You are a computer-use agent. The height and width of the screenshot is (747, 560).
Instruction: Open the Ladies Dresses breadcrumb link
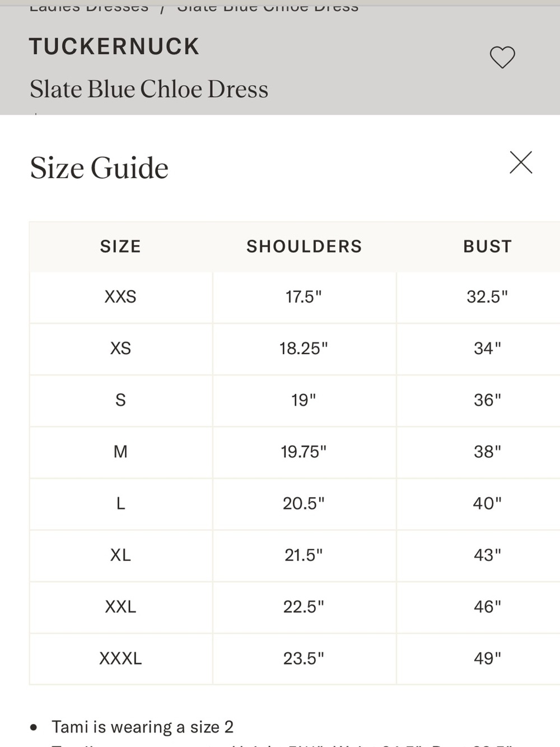click(89, 7)
